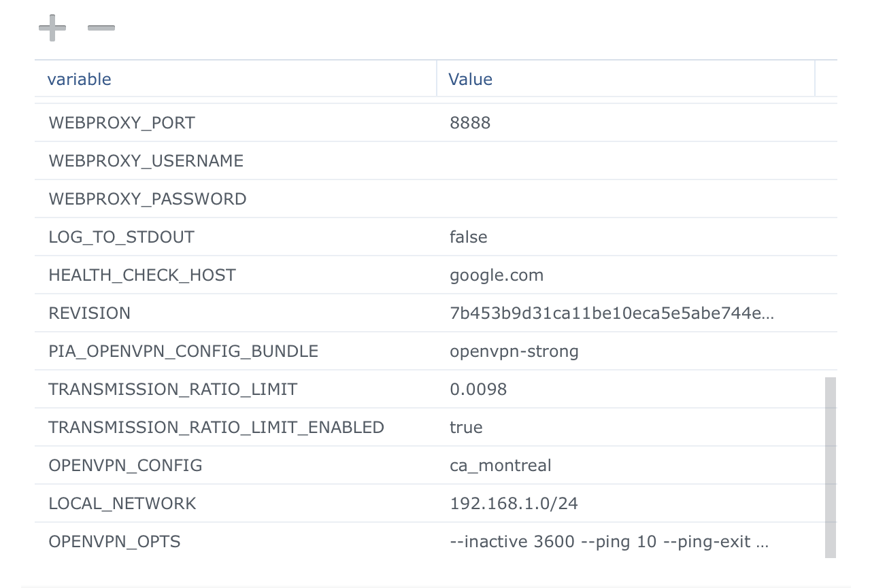870x588 pixels.
Task: Click the true value of TRANSMISSION_RATIO_LIMIT_ENABLED
Action: tap(465, 427)
